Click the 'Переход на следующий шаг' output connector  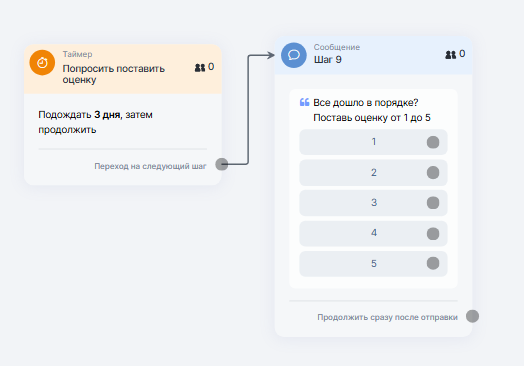222,164
